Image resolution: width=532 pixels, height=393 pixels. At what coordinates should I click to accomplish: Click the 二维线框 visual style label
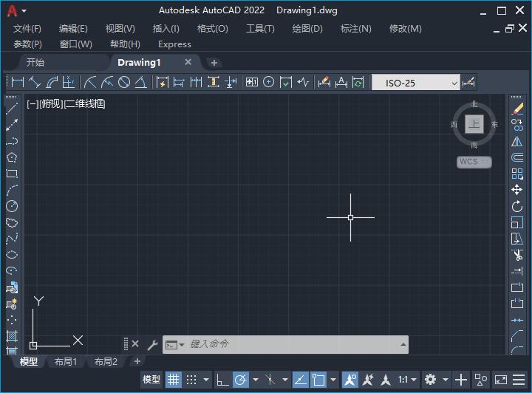85,103
